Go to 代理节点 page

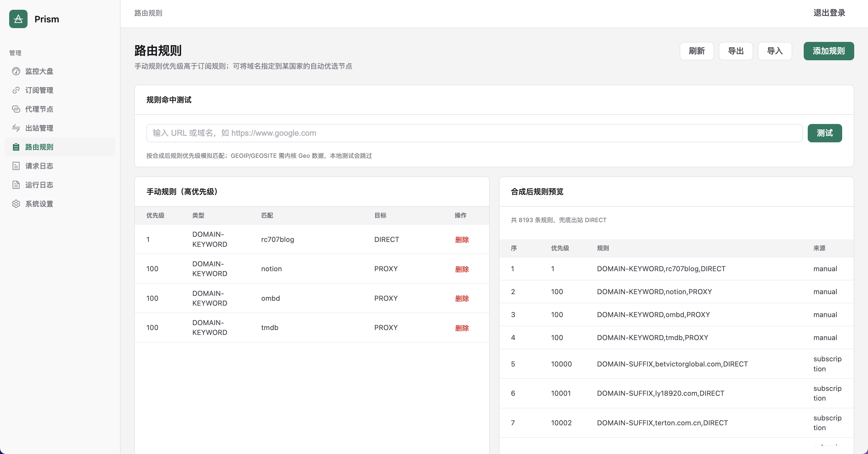tap(60, 109)
